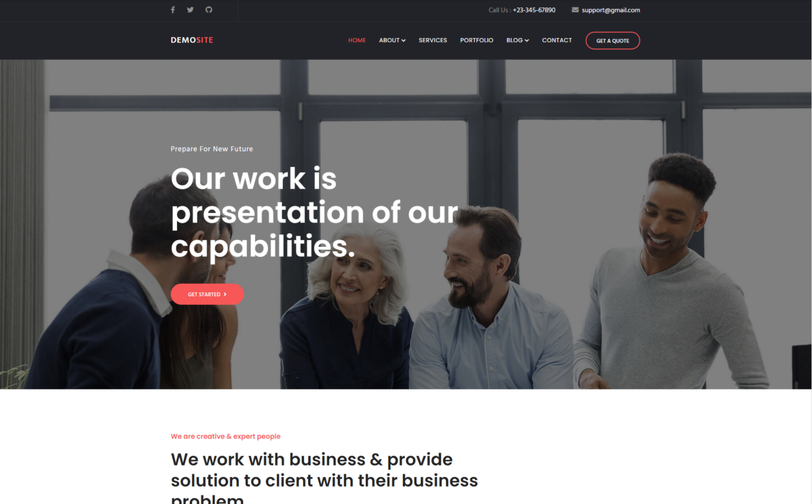812x504 pixels.
Task: Open the Facebook social icon
Action: tap(173, 10)
